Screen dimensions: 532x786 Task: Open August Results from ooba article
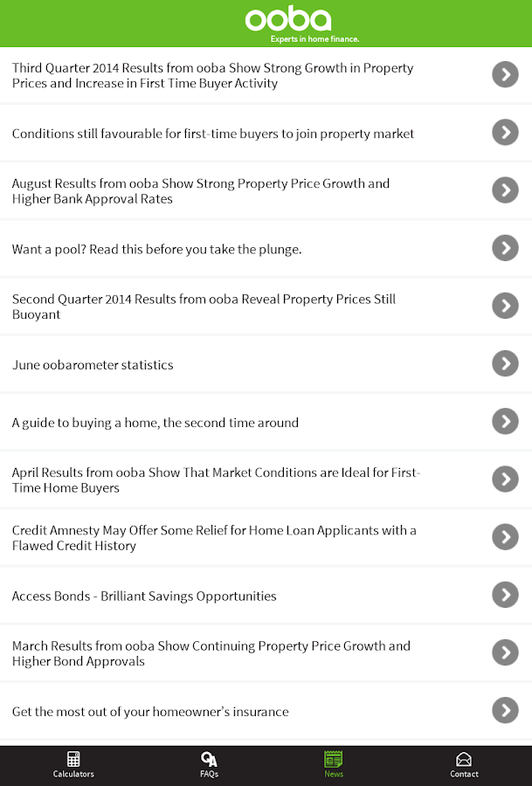(201, 191)
